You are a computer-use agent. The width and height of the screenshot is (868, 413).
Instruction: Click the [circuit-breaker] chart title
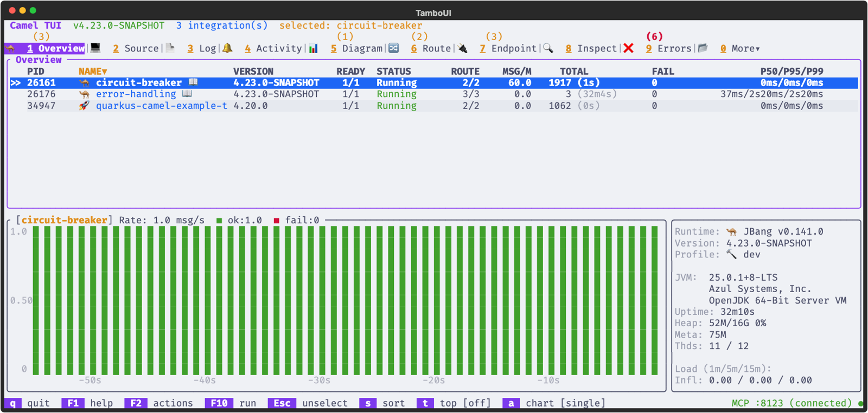65,221
